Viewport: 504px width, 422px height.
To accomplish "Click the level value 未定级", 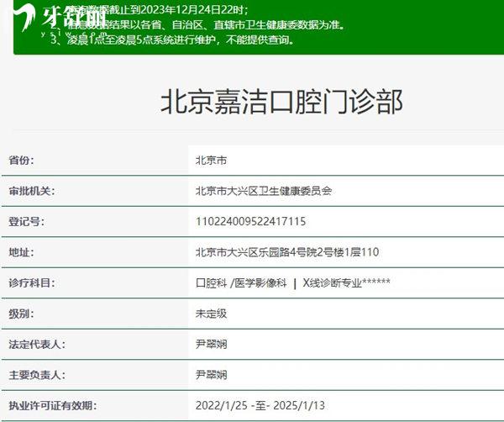I will point(211,314).
